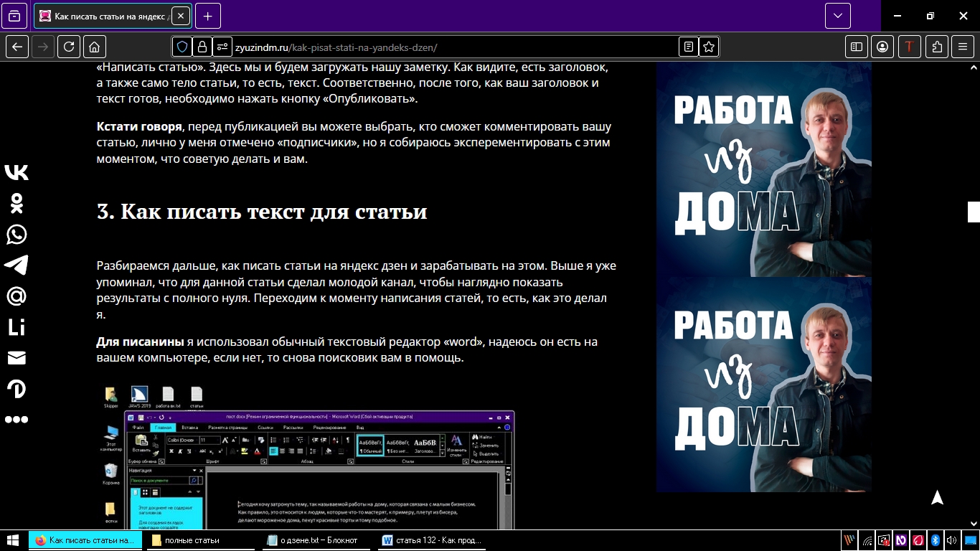Viewport: 980px width, 551px height.
Task: Bookmark this page with star icon
Action: pos(709,47)
